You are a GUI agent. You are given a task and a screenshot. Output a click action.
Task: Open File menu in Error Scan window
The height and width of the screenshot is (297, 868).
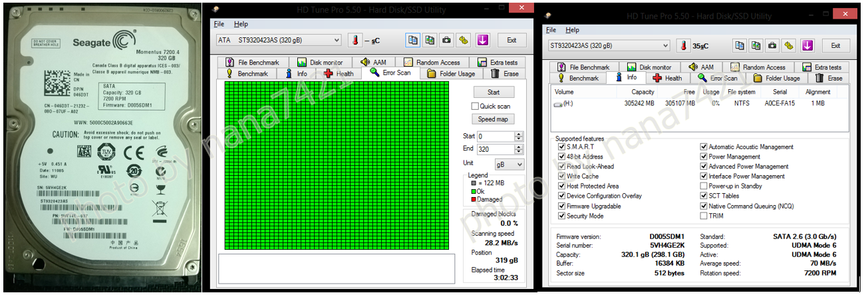click(x=219, y=24)
